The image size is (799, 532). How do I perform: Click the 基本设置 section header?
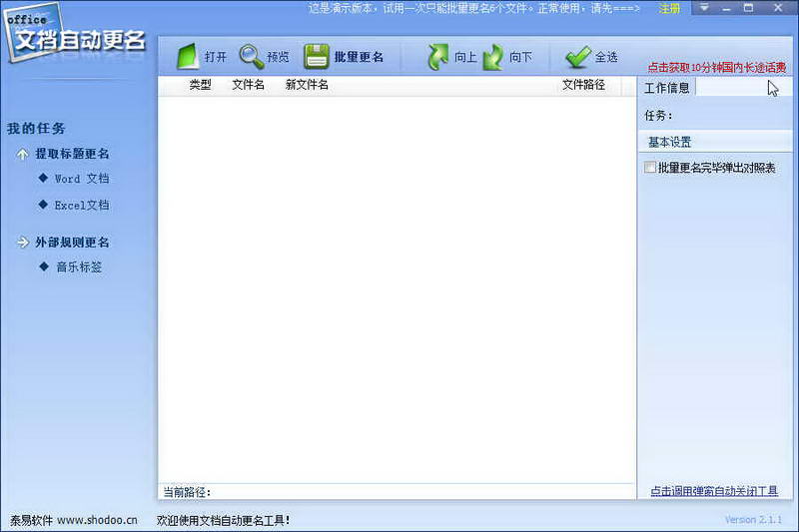(715, 142)
